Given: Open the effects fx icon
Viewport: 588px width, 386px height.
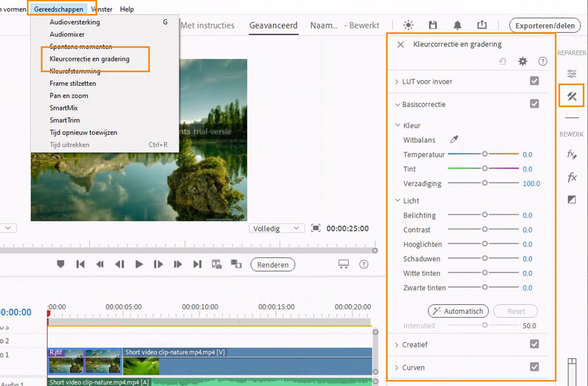Looking at the screenshot, I should click(571, 177).
